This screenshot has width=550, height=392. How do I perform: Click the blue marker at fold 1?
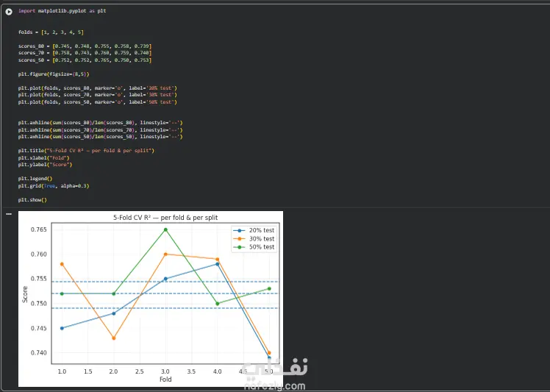pyautogui.click(x=62, y=329)
